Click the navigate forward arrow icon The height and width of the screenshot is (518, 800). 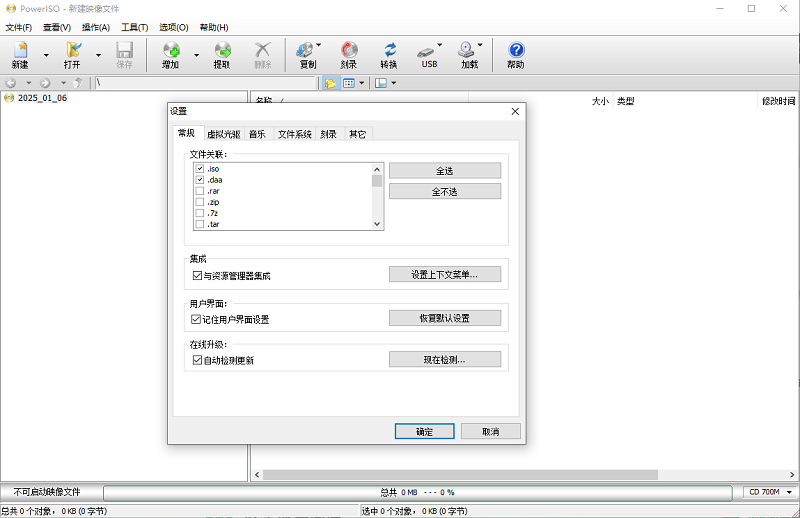click(45, 83)
